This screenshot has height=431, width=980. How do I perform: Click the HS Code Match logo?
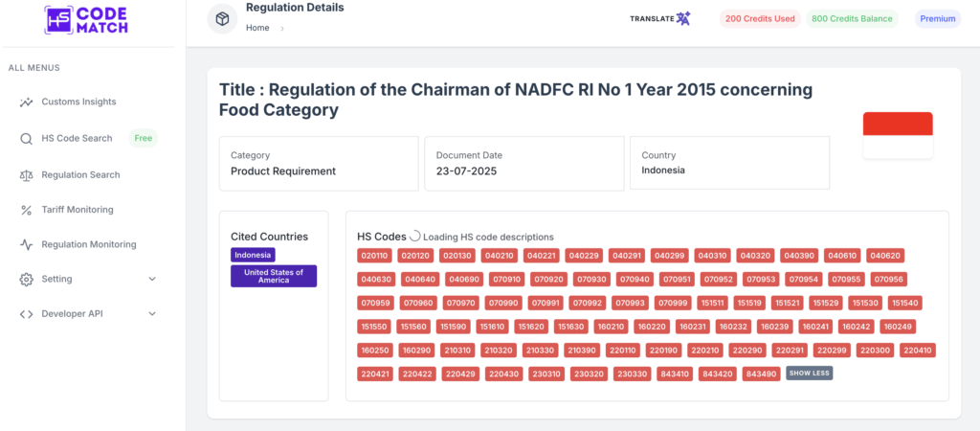86,20
